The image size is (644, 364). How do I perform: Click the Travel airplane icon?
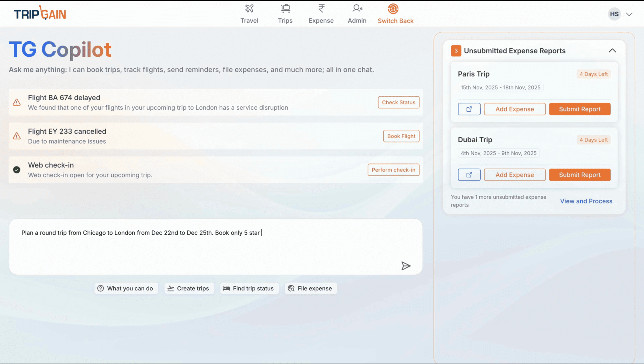click(249, 9)
